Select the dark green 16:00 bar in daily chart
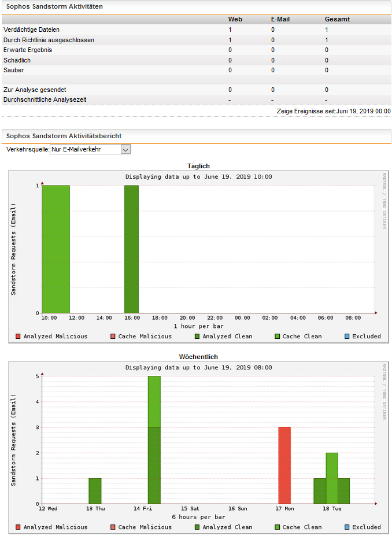 click(x=132, y=249)
